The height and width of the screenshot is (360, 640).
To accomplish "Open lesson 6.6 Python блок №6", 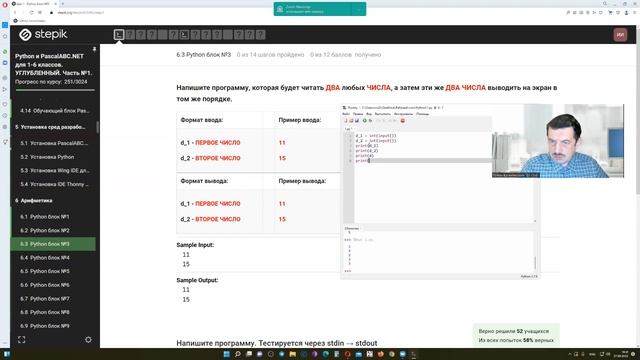I will 45,285.
